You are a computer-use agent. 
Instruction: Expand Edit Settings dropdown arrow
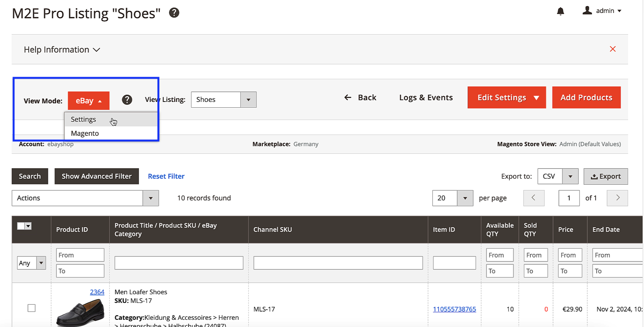pyautogui.click(x=536, y=98)
